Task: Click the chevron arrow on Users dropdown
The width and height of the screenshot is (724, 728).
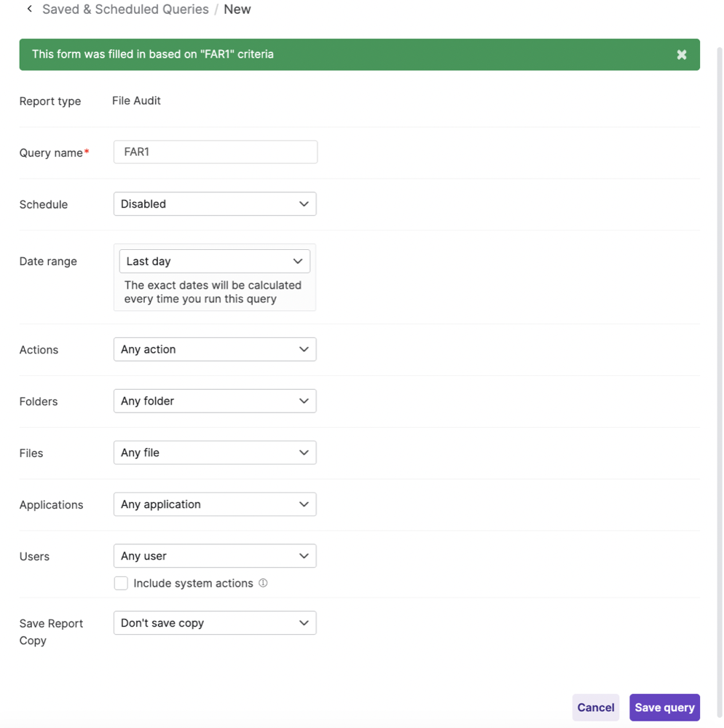Action: pos(304,556)
